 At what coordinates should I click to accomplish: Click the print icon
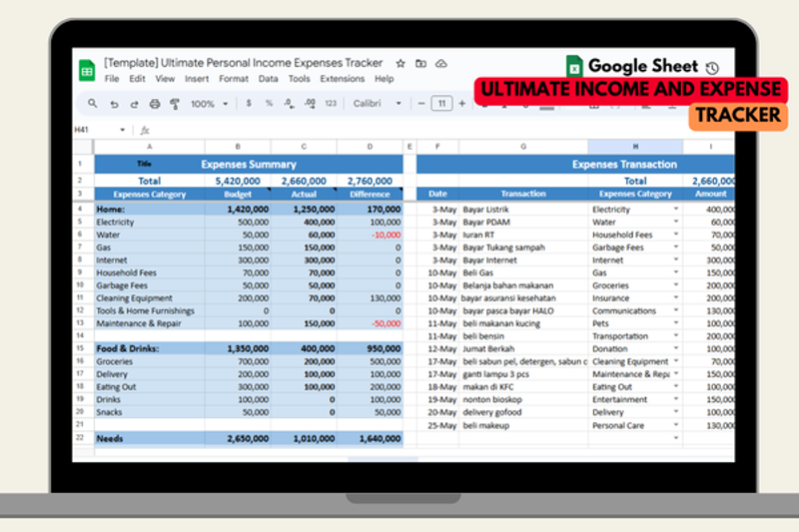[x=155, y=104]
